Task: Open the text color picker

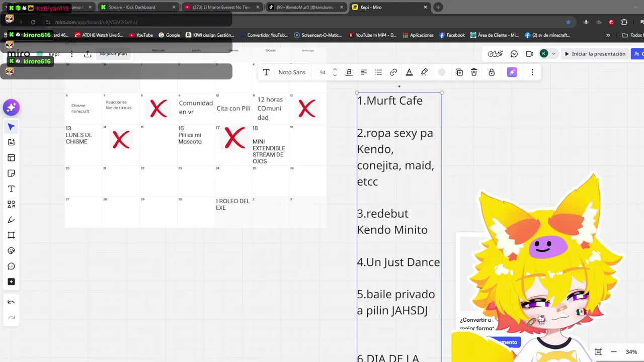Action: tap(409, 72)
